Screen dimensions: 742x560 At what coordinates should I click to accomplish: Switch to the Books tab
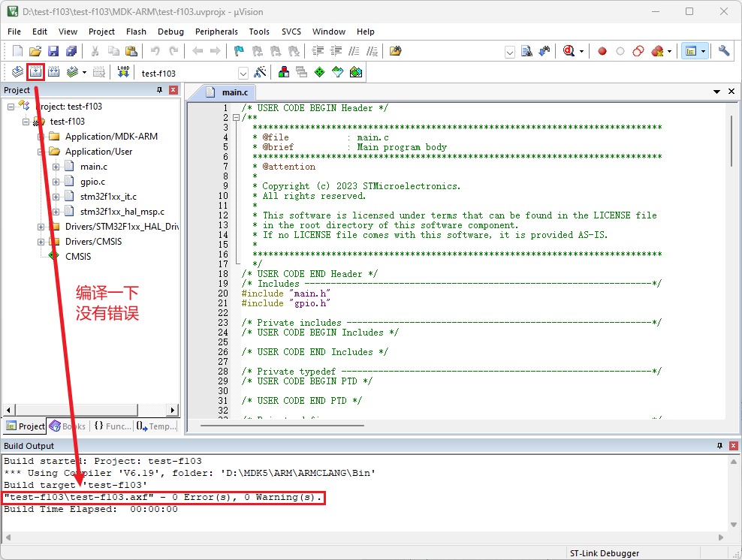coord(68,426)
